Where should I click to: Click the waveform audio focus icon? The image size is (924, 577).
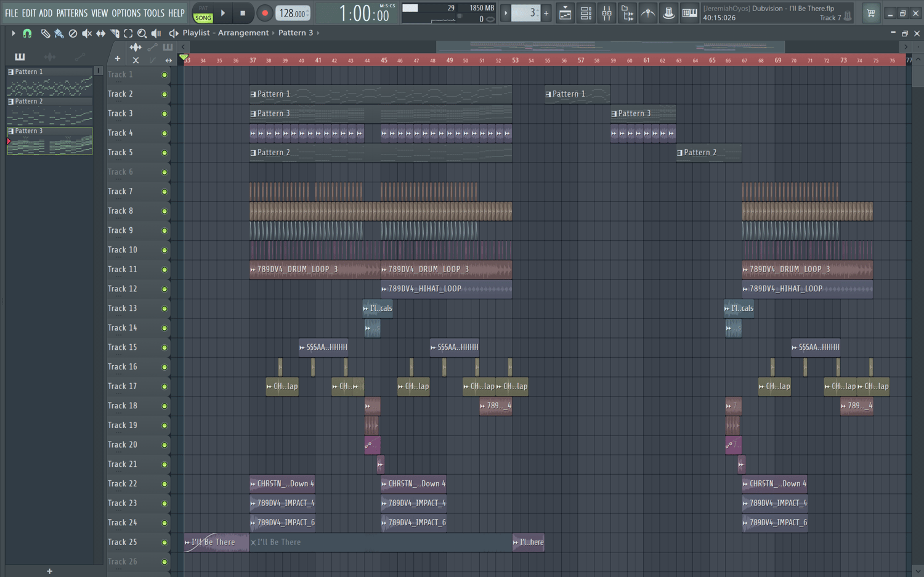point(136,47)
